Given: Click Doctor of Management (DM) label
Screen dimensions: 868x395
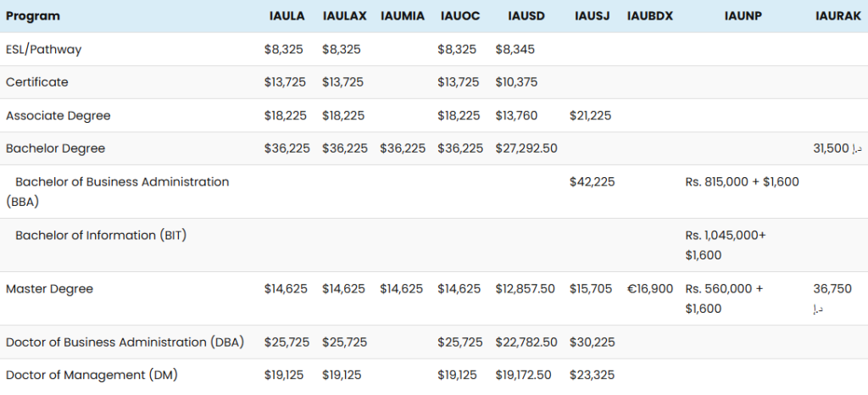Looking at the screenshot, I should pos(92,376).
